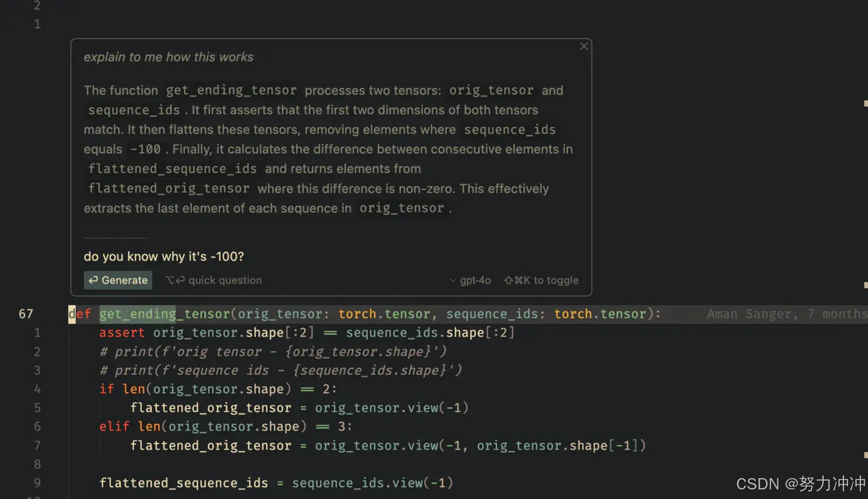This screenshot has height=499, width=868.
Task: Choose the quick question option
Action: (x=214, y=280)
